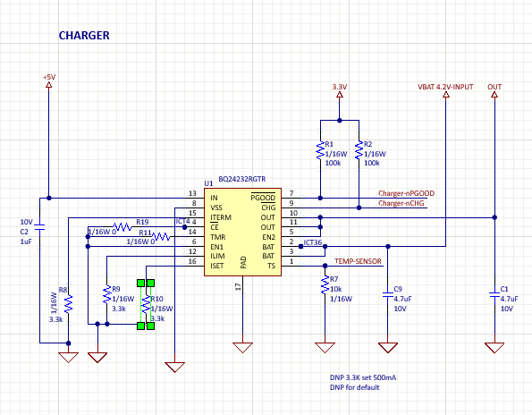532x415 pixels.
Task: Click bottom-right green handle of R10
Action: click(151, 326)
